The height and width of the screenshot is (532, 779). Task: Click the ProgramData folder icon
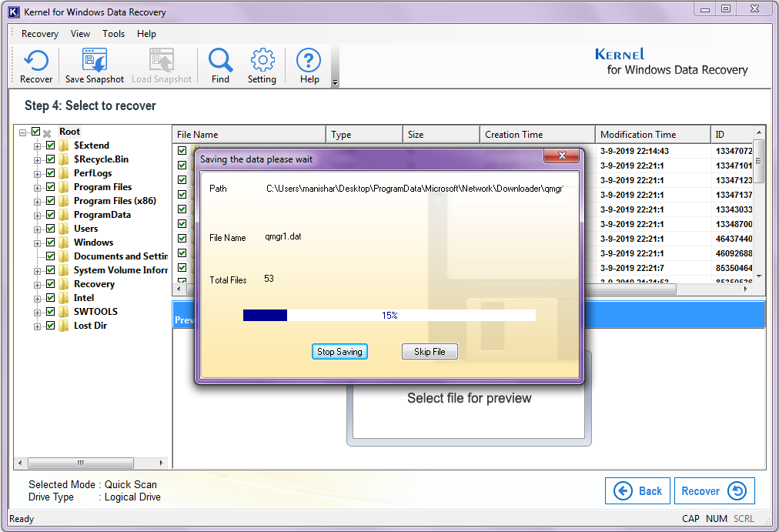pos(64,215)
